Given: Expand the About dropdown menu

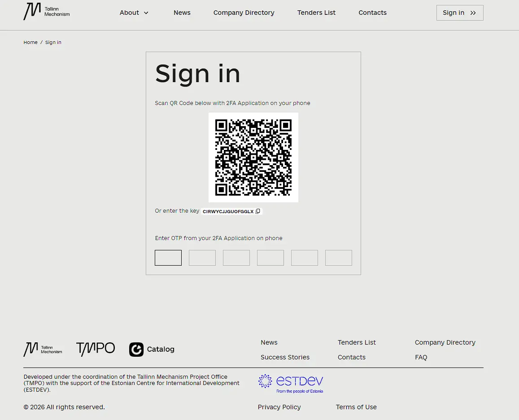Looking at the screenshot, I should tap(134, 13).
